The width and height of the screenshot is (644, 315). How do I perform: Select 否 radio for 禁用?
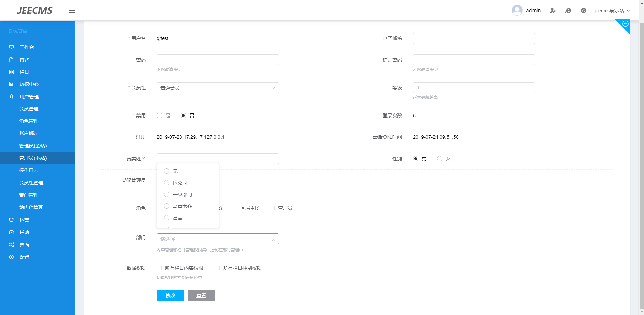(183, 116)
